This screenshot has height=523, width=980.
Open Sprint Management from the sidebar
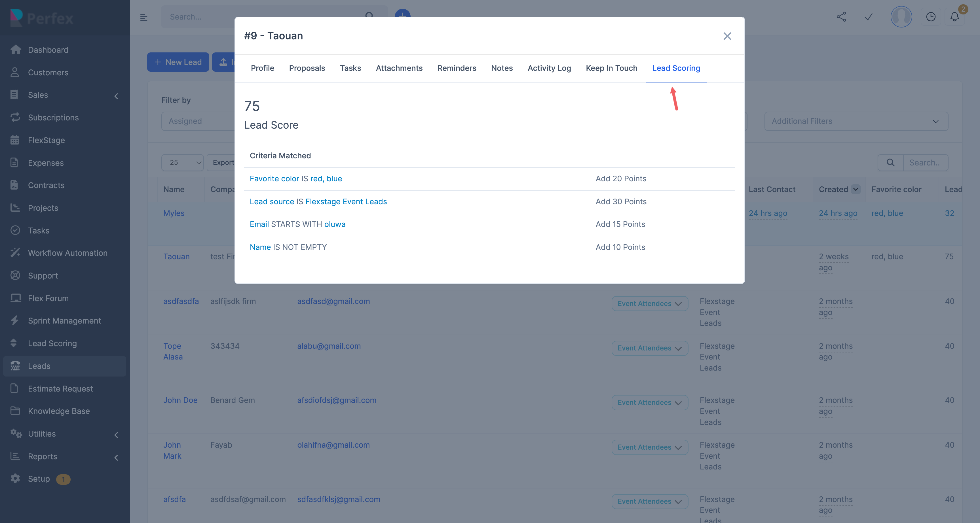pyautogui.click(x=64, y=320)
